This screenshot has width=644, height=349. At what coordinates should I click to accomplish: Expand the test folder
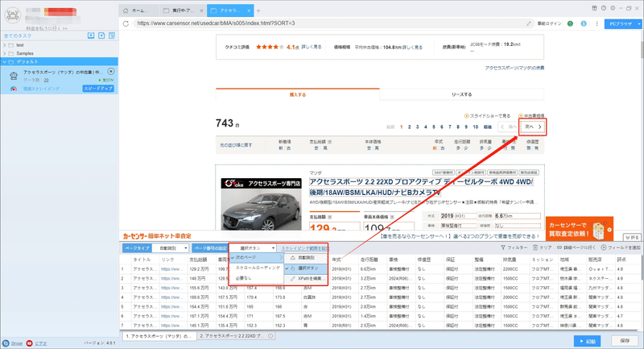[x=5, y=45]
